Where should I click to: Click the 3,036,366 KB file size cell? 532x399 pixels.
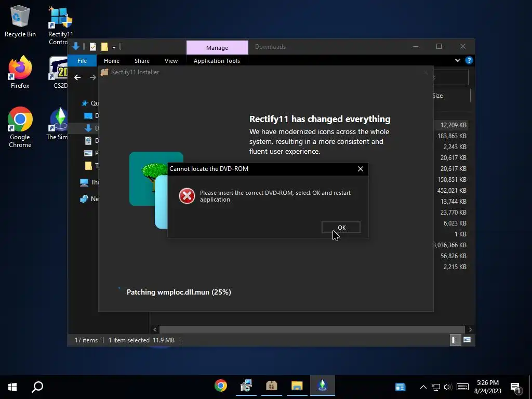coord(450,245)
